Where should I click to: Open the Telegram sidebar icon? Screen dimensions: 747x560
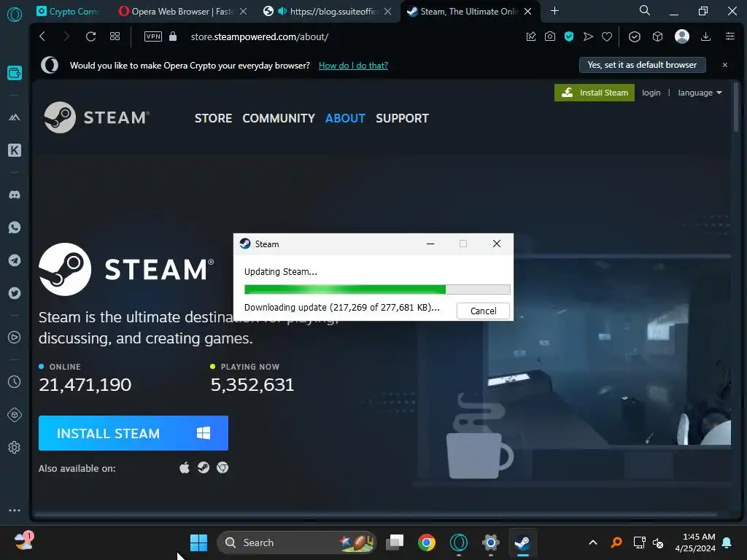click(15, 260)
